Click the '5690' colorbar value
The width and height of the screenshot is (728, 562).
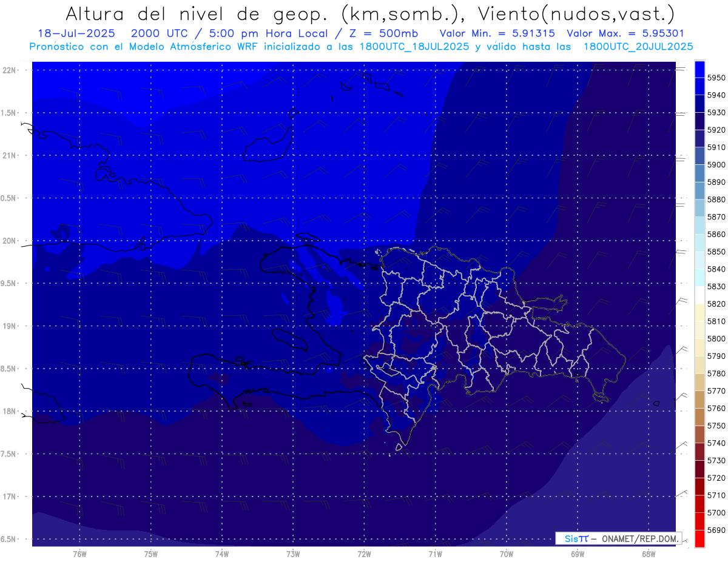(x=716, y=530)
